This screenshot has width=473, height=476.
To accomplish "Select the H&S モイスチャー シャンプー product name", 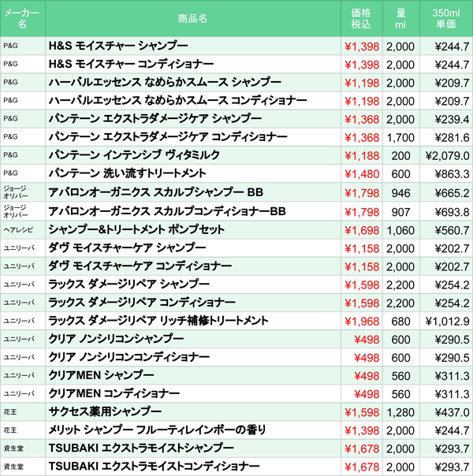I will (x=118, y=46).
